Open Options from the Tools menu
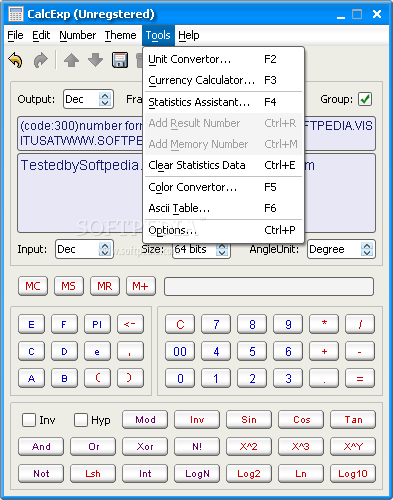Image resolution: width=393 pixels, height=500 pixels. click(x=223, y=230)
